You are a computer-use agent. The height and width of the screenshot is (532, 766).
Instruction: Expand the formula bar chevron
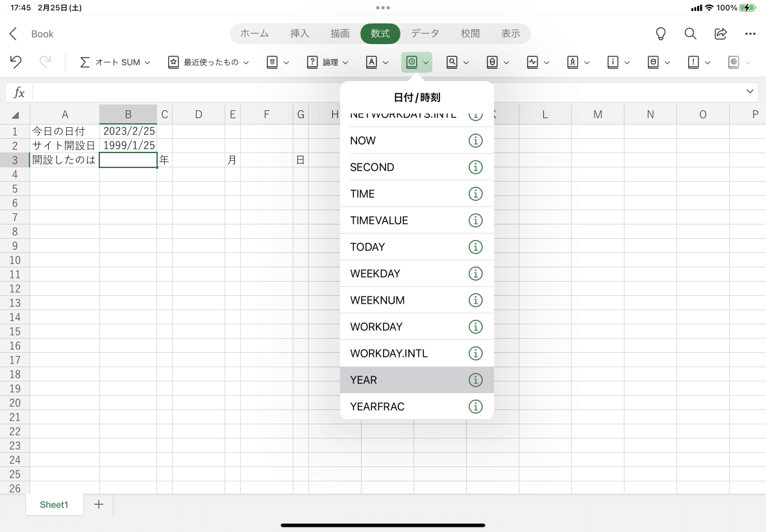click(x=750, y=91)
